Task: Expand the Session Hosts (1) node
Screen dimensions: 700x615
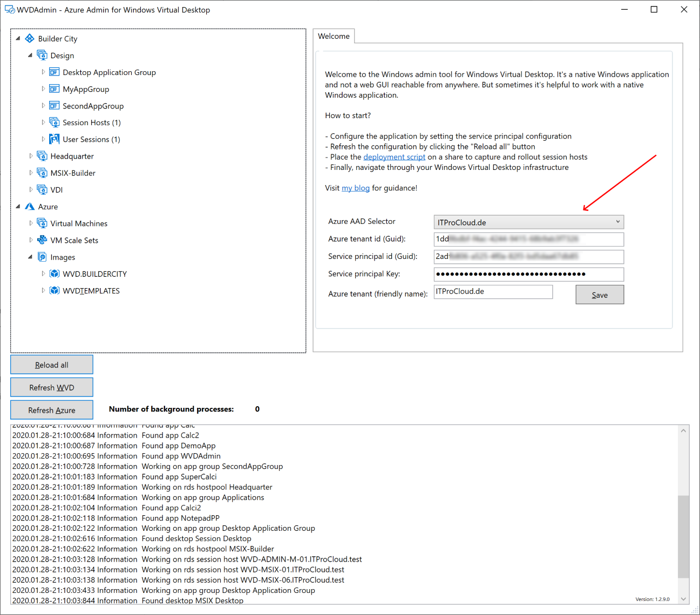Action: [x=43, y=122]
